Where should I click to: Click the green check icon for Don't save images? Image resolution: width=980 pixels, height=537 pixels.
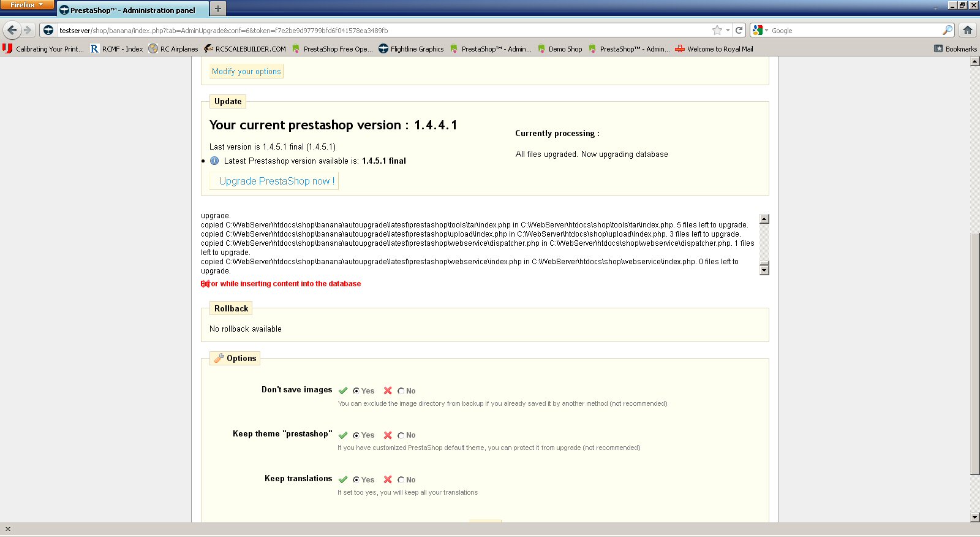343,390
